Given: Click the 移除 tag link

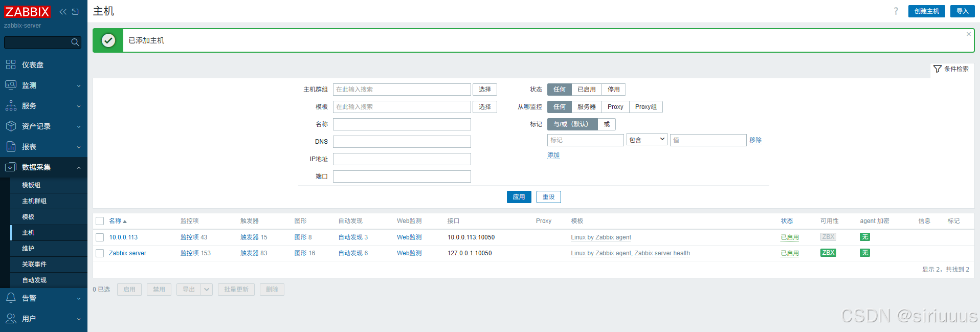Looking at the screenshot, I should [x=755, y=140].
